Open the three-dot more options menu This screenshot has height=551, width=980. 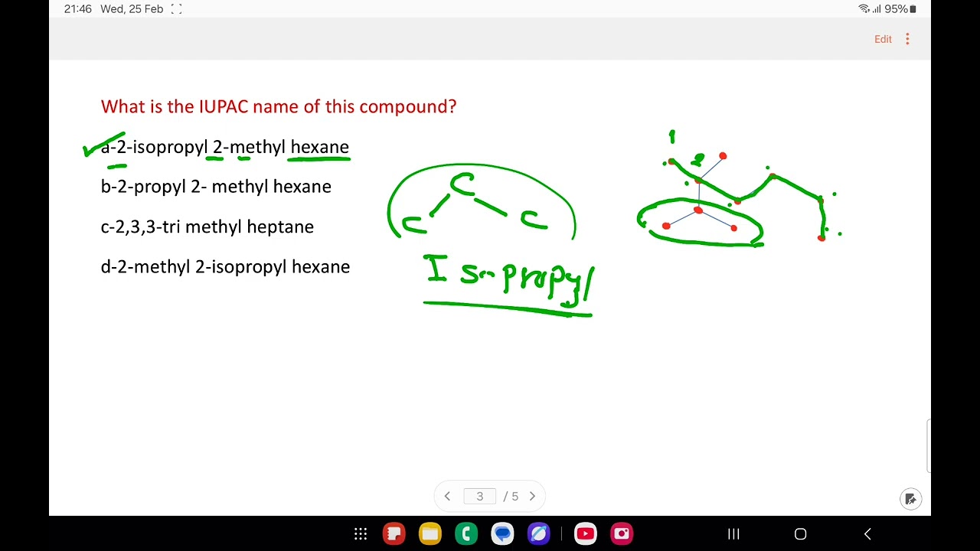coord(907,39)
